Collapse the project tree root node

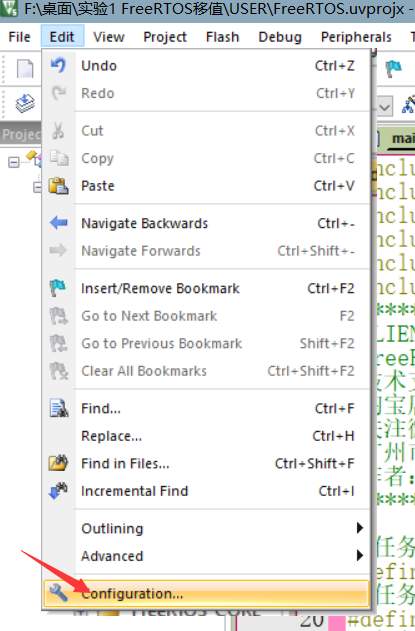[x=14, y=162]
